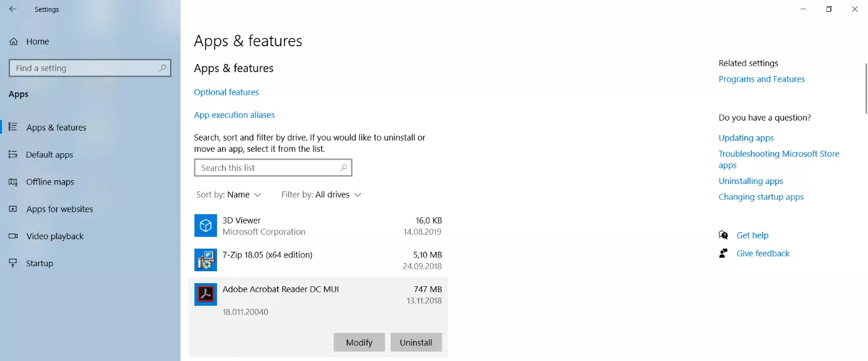Viewport: 868px width, 361px height.
Task: Click the Apps & features list icon
Action: pos(13,127)
